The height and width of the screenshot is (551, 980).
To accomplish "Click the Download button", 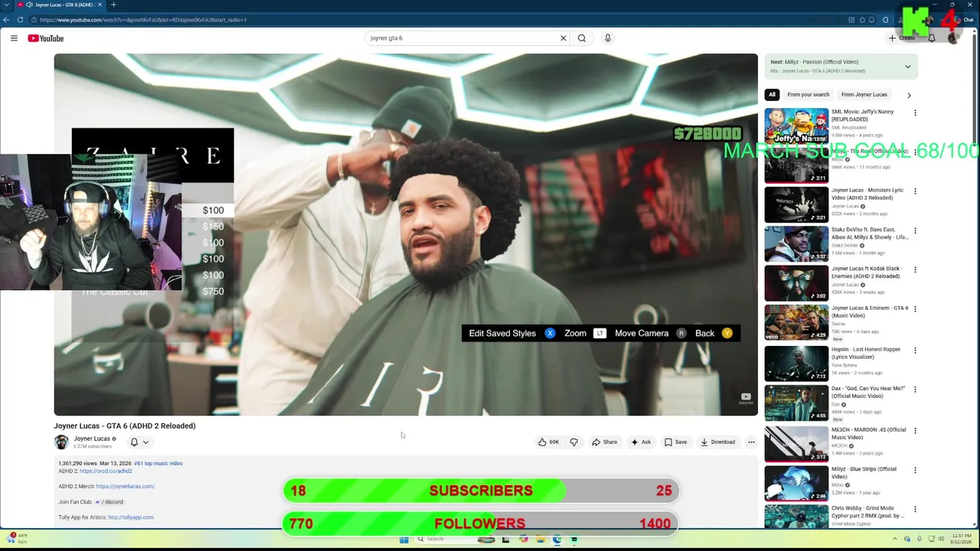I will click(x=717, y=442).
